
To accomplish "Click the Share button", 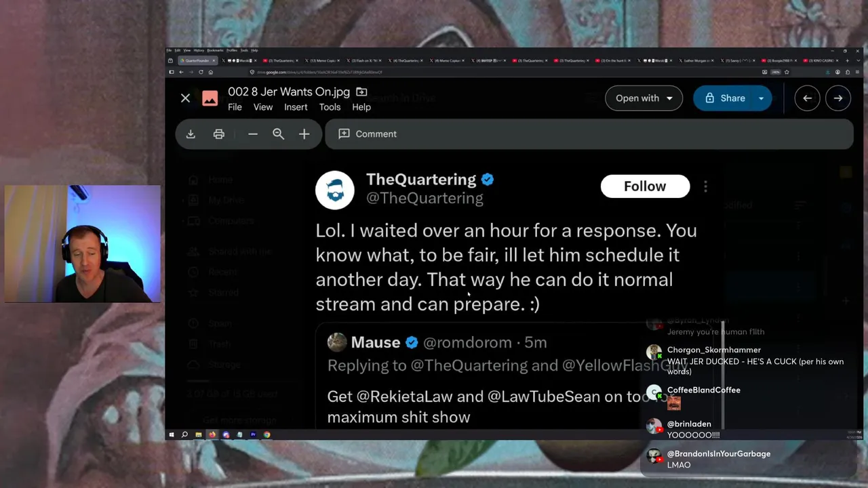I will tap(724, 98).
